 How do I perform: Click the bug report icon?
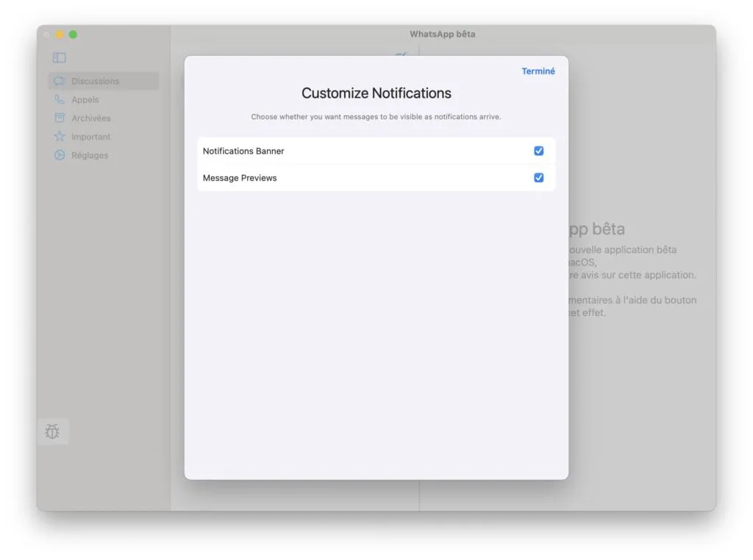[x=52, y=431]
